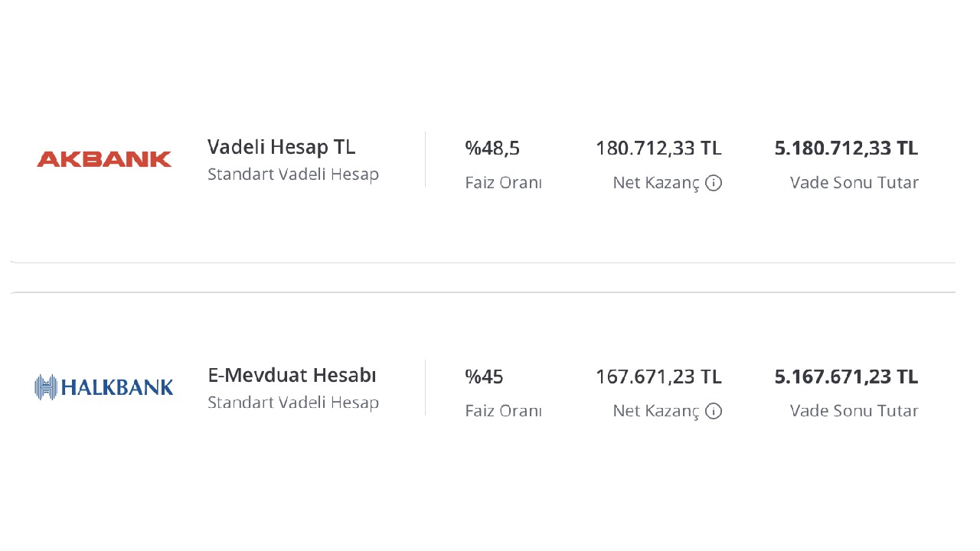980x551 pixels.
Task: Click Halkbank's Net Kazanç label
Action: click(x=656, y=411)
